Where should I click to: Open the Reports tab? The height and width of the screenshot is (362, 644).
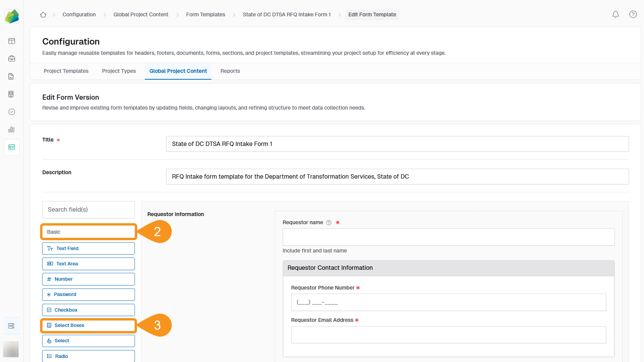pyautogui.click(x=230, y=71)
